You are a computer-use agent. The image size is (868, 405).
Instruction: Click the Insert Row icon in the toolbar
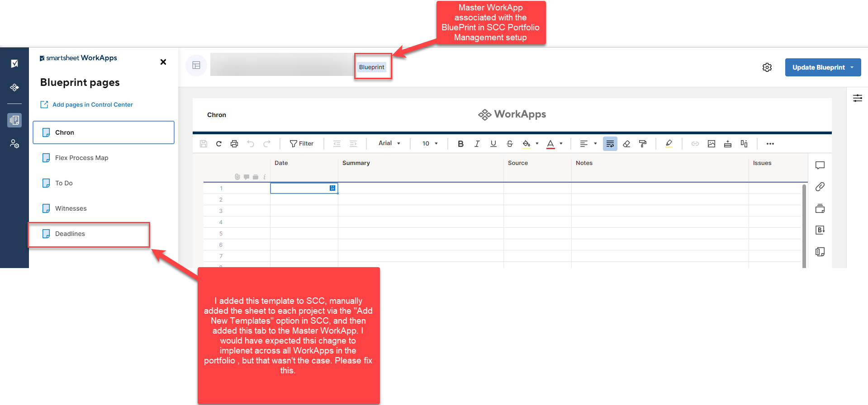coord(728,144)
